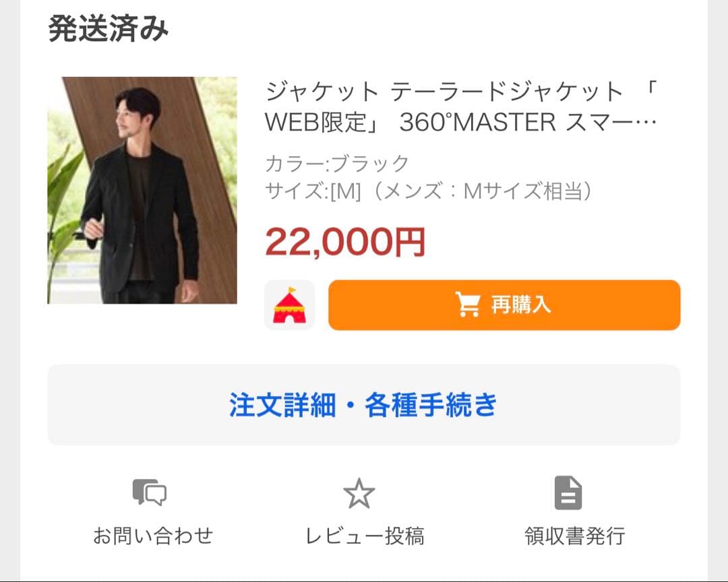Open the red tent shop icon
The width and height of the screenshot is (728, 582).
(289, 305)
